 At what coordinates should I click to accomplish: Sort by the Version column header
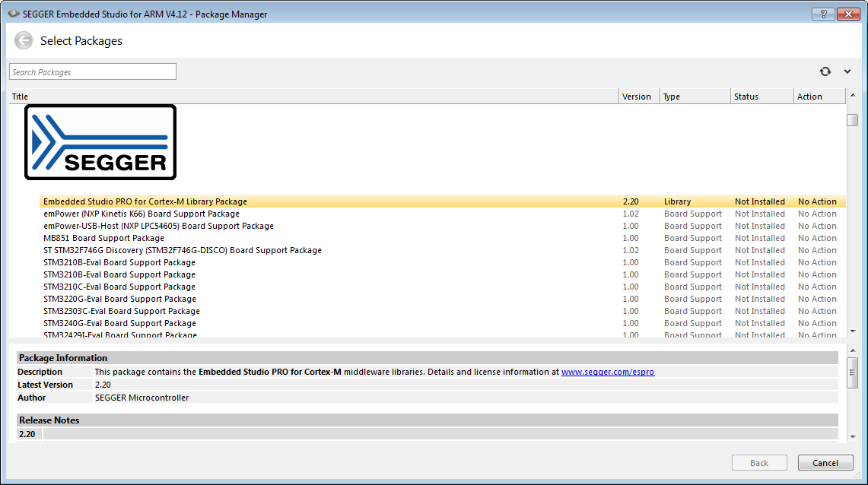click(x=639, y=97)
